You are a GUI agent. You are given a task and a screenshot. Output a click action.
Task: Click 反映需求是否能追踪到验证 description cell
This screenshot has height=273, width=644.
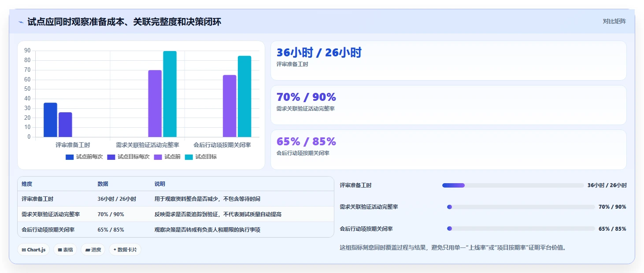coord(218,214)
